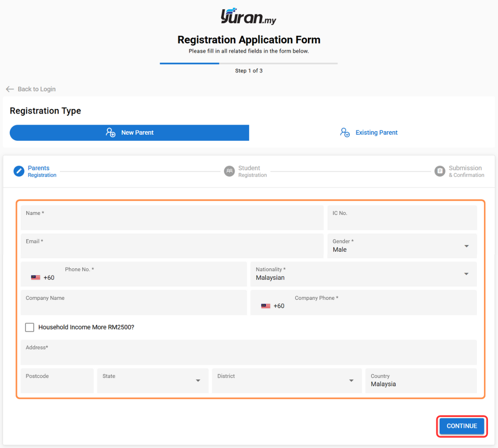This screenshot has width=498, height=448.
Task: Click the back arrow icon
Action: click(10, 89)
